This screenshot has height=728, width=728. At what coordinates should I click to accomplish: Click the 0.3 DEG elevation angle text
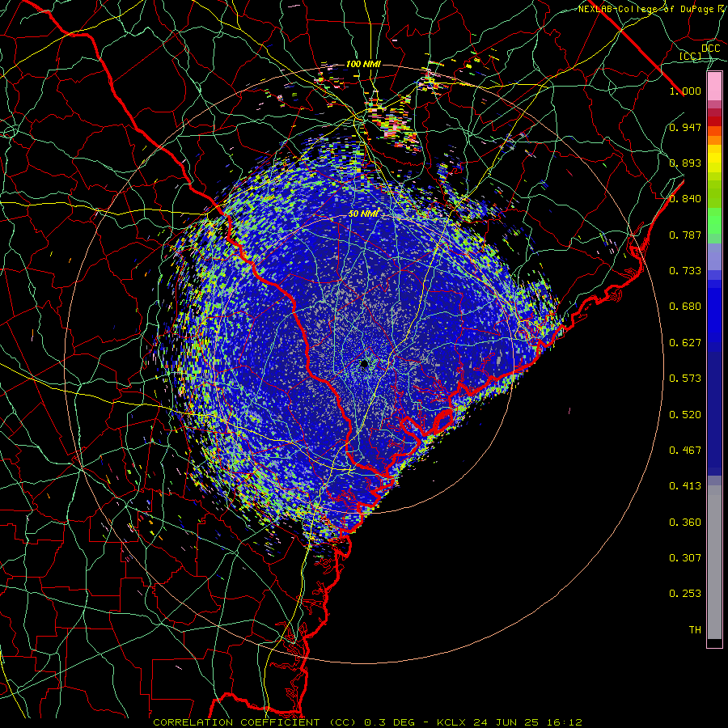pos(389,722)
